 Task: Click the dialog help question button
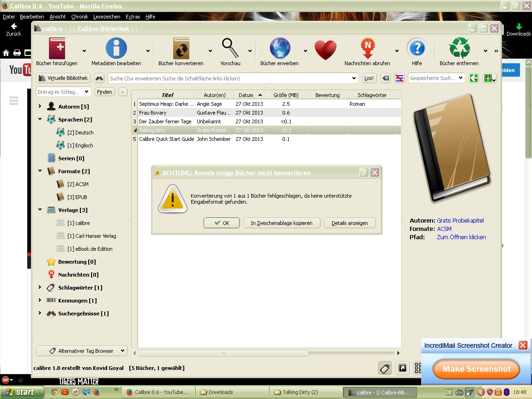[x=364, y=173]
